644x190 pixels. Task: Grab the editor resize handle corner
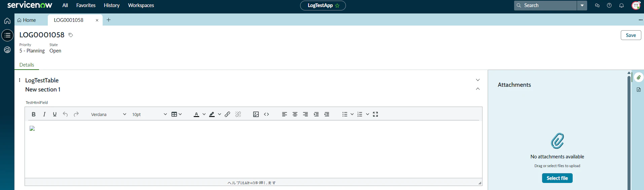click(x=480, y=183)
